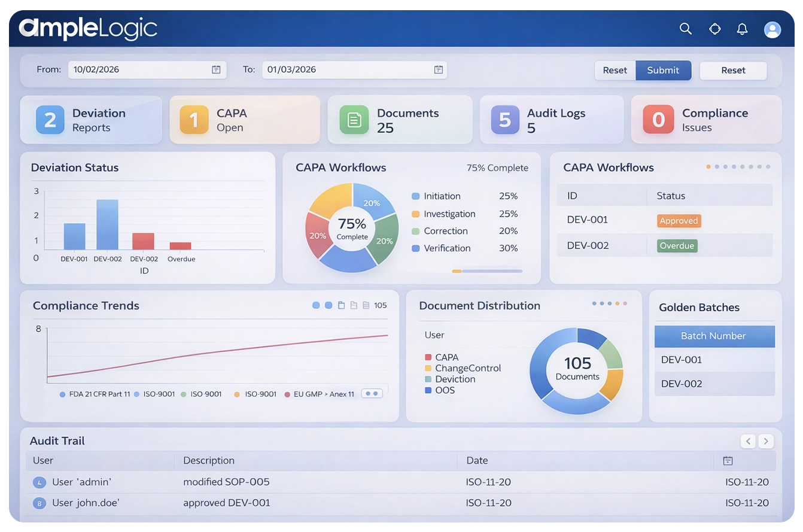The image size is (803, 532).
Task: Open search from the header bar
Action: point(686,29)
